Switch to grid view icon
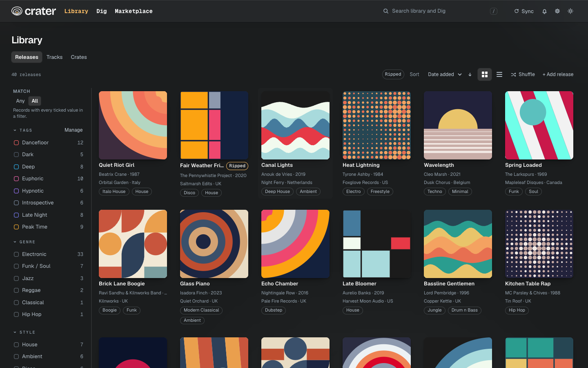Image resolution: width=588 pixels, height=368 pixels. click(485, 74)
